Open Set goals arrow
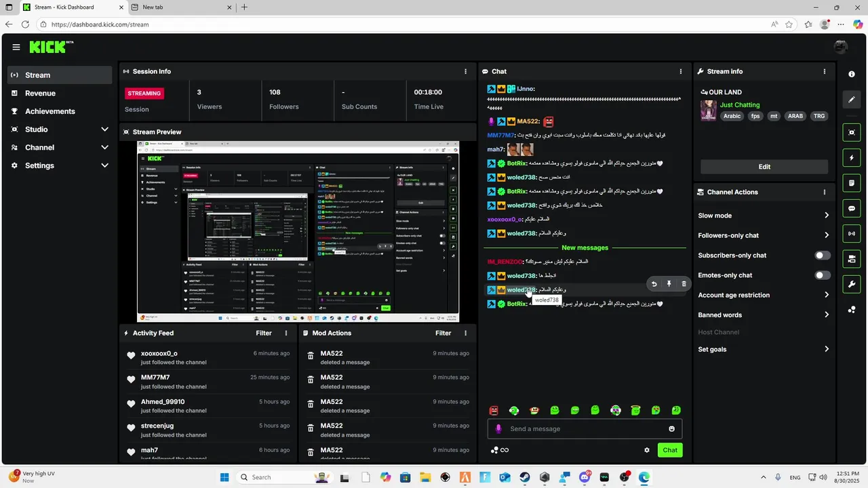868x488 pixels. 827,349
